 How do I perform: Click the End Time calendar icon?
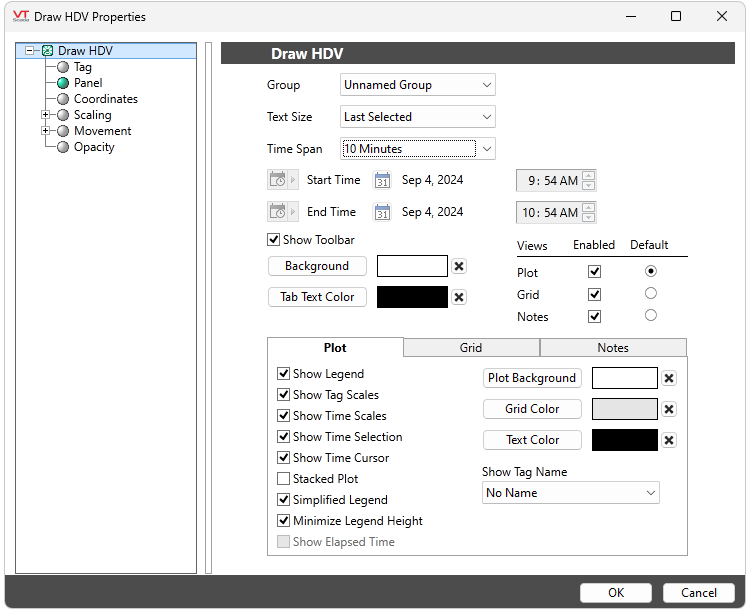[x=382, y=212]
